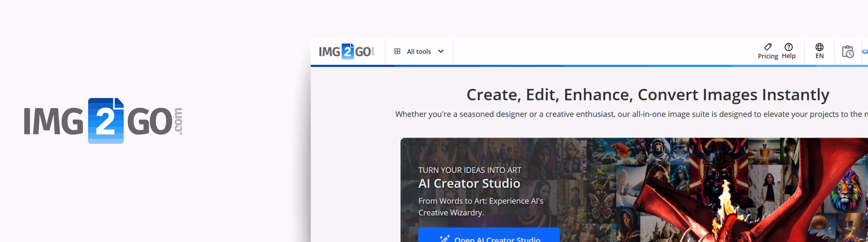Open the Pricing link text
Image resolution: width=868 pixels, height=242 pixels.
coord(768,56)
